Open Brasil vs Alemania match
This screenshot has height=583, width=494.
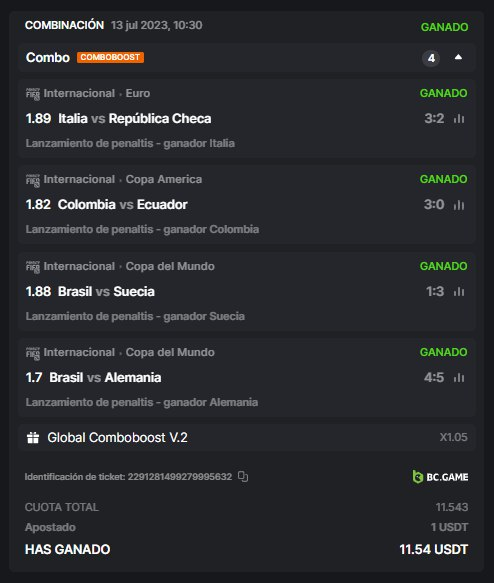click(106, 378)
